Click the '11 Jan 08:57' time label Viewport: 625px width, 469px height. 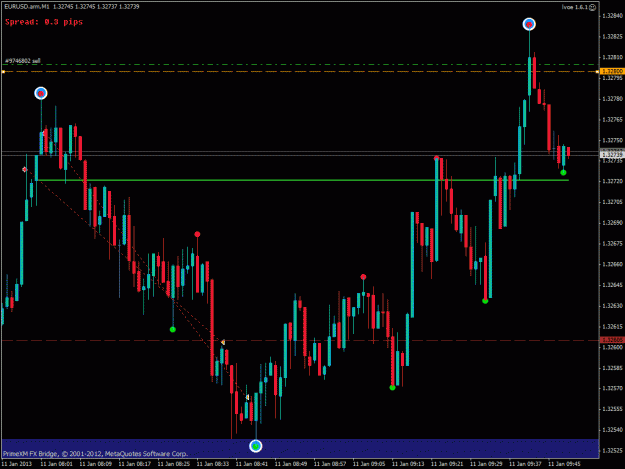coord(330,464)
